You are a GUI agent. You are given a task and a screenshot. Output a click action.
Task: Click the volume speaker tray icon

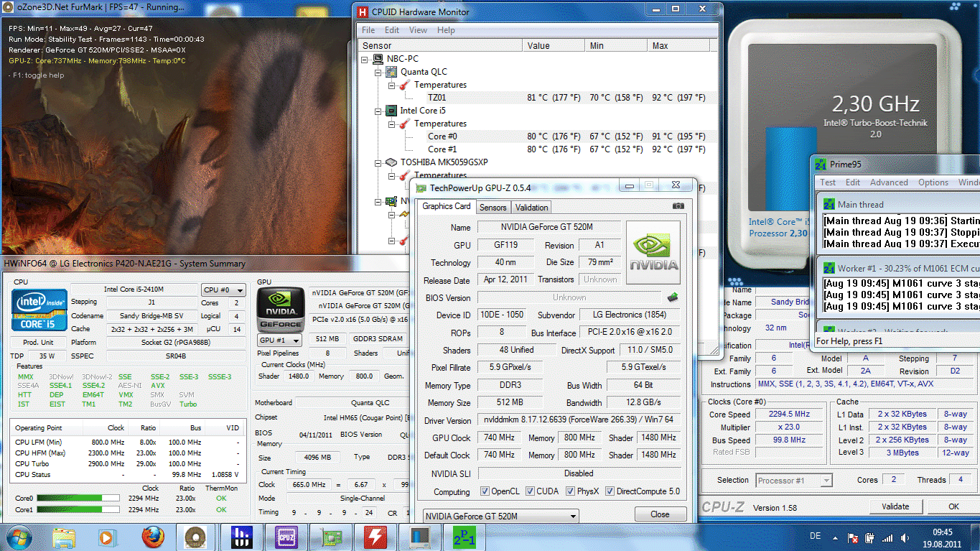[x=904, y=537]
